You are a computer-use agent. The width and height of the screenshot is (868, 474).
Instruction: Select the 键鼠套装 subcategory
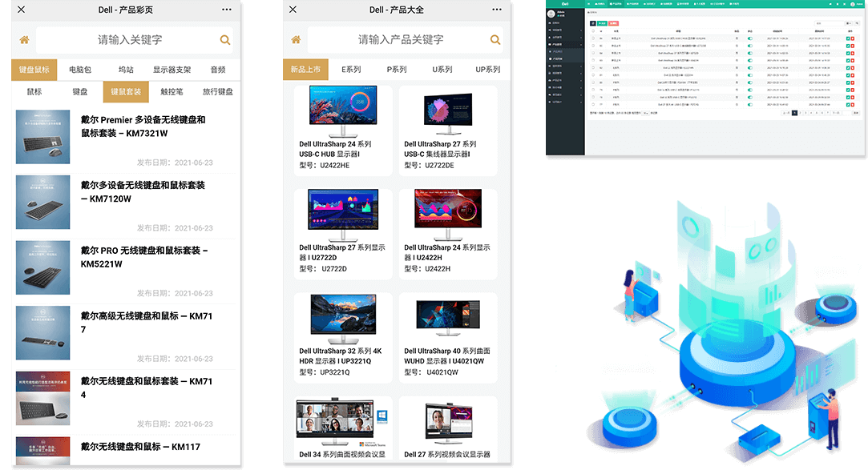[x=126, y=92]
